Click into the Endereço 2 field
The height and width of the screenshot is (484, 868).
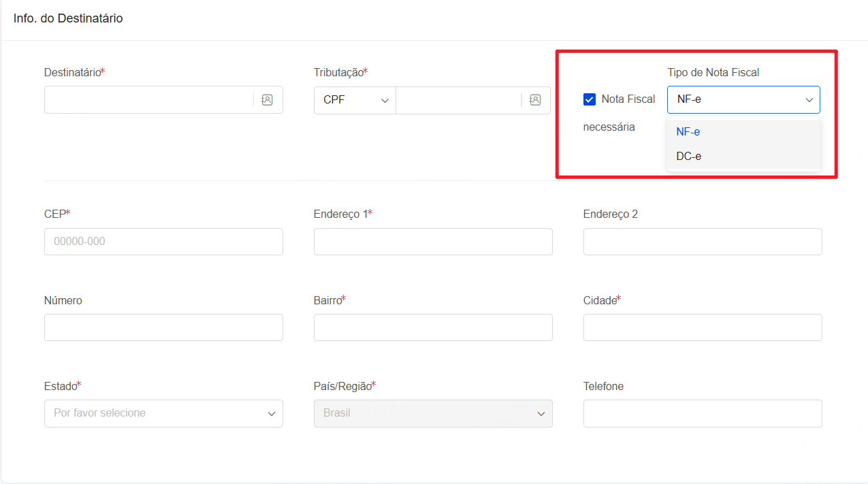tap(703, 242)
